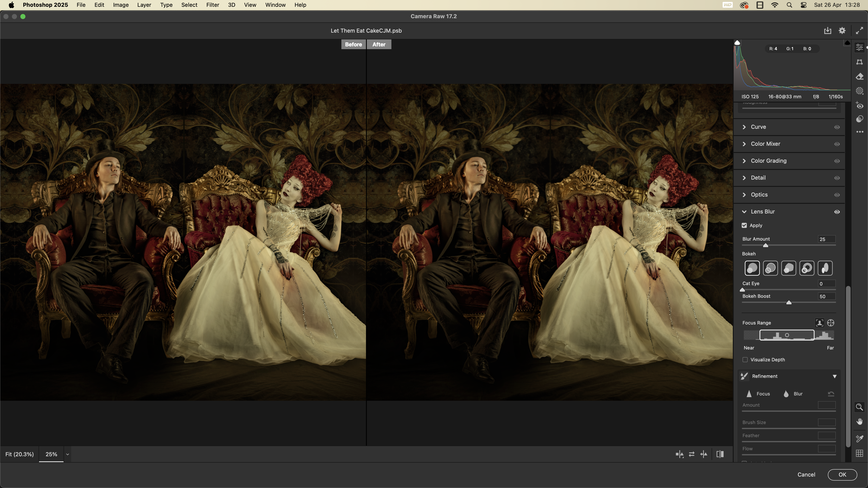Click the Bokeh Boost slider handle
Image resolution: width=868 pixels, height=488 pixels.
pos(789,302)
